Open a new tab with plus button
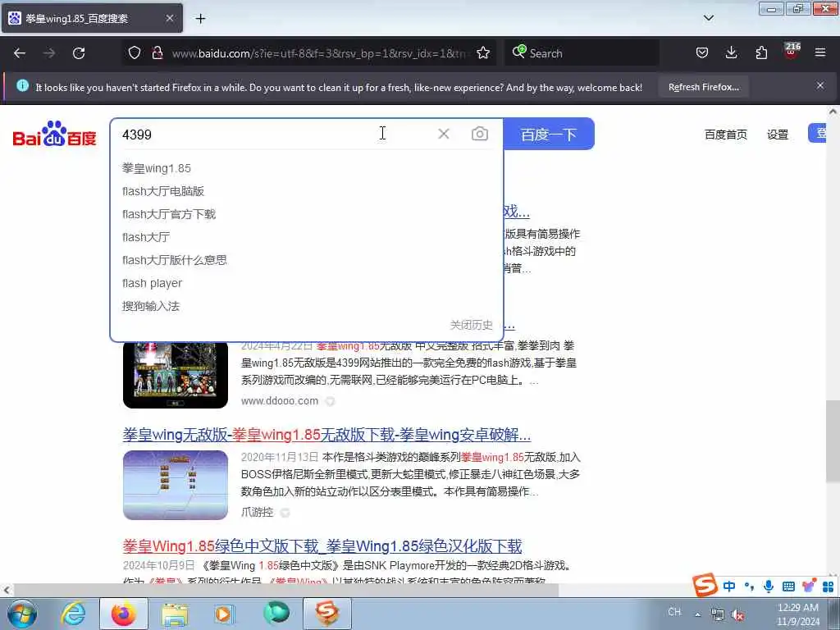 click(200, 19)
